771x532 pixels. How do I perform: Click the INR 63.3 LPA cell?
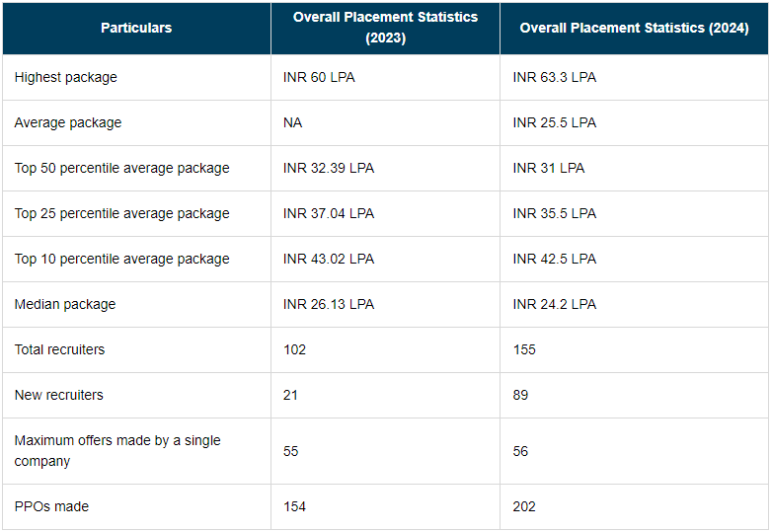click(x=554, y=77)
